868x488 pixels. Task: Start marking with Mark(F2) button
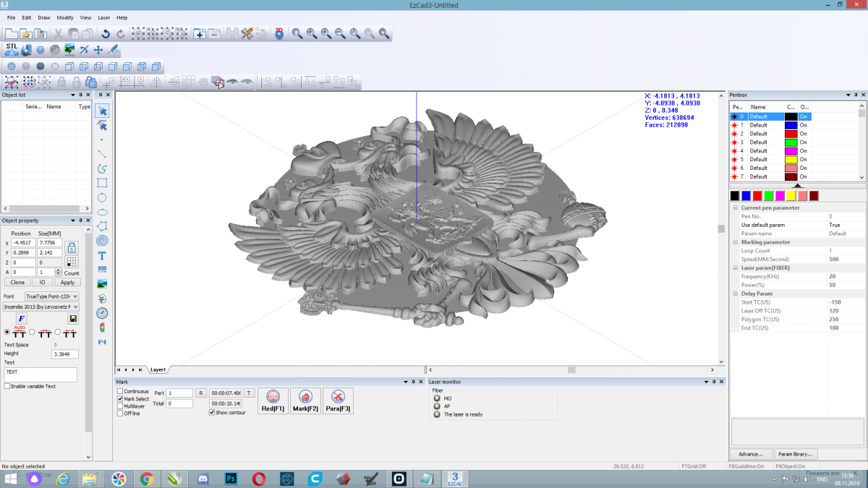[305, 401]
